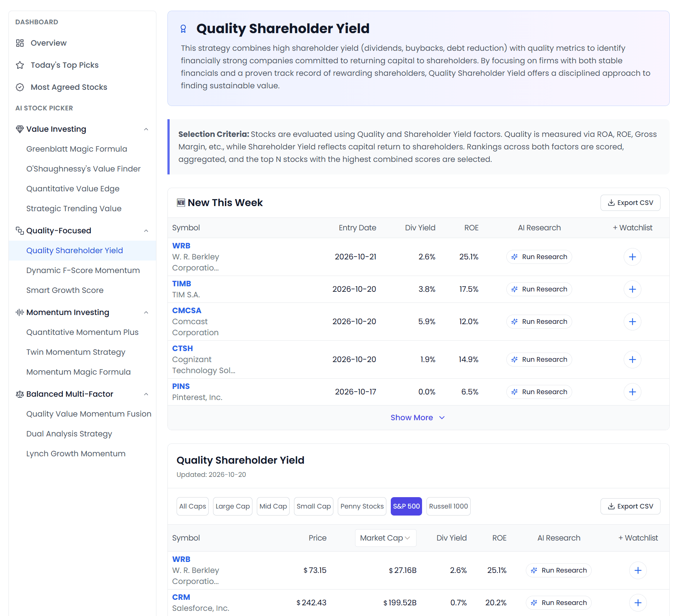Collapse the Value Investing section chevron
This screenshot has height=616, width=680.
point(146,129)
